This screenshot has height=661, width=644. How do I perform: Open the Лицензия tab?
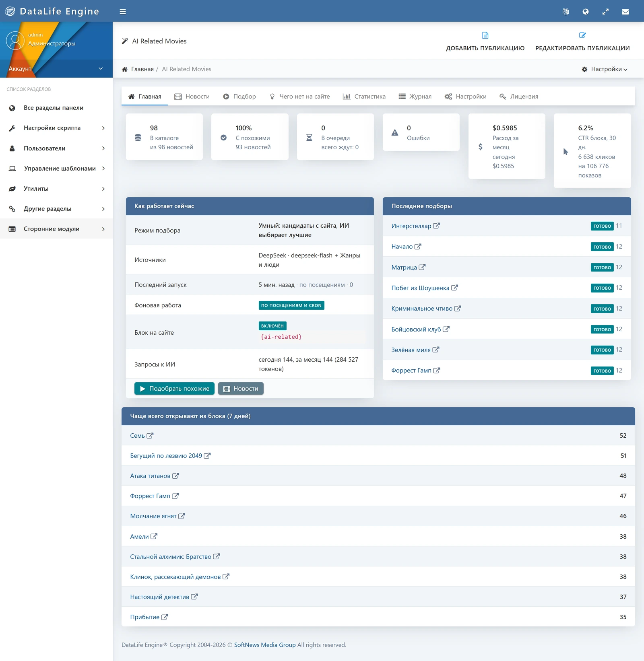click(519, 97)
